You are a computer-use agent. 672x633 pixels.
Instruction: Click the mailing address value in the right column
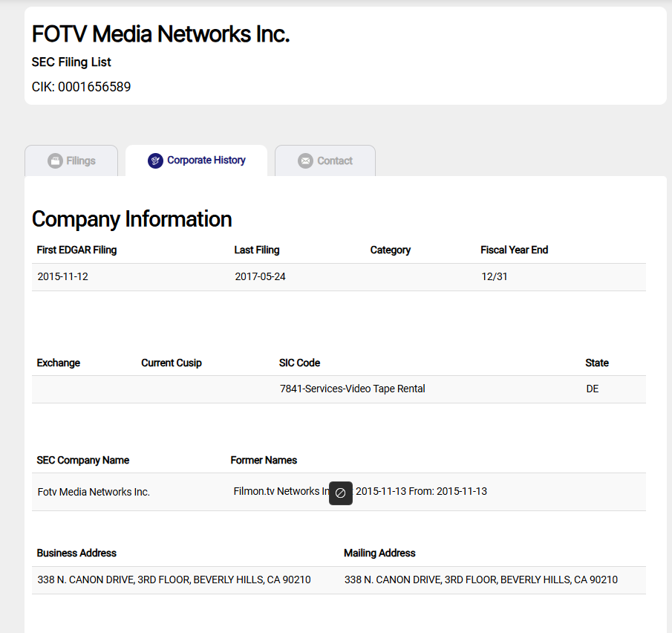point(480,580)
